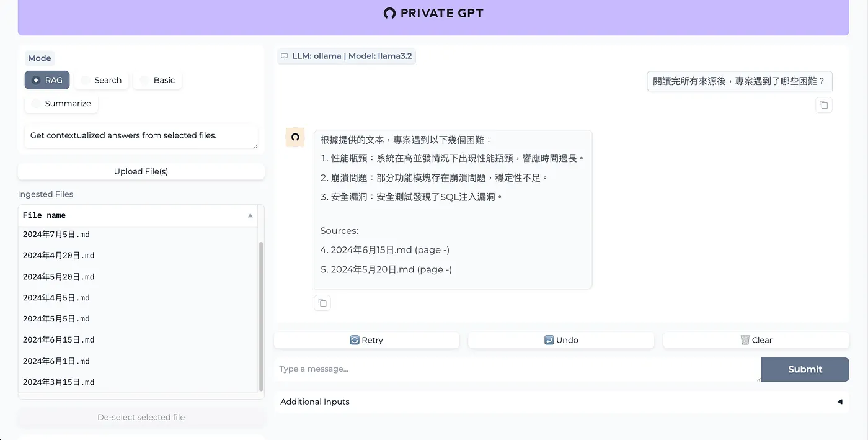Click the mode description text box
Screen dimensions: 868x440
[x=141, y=136]
